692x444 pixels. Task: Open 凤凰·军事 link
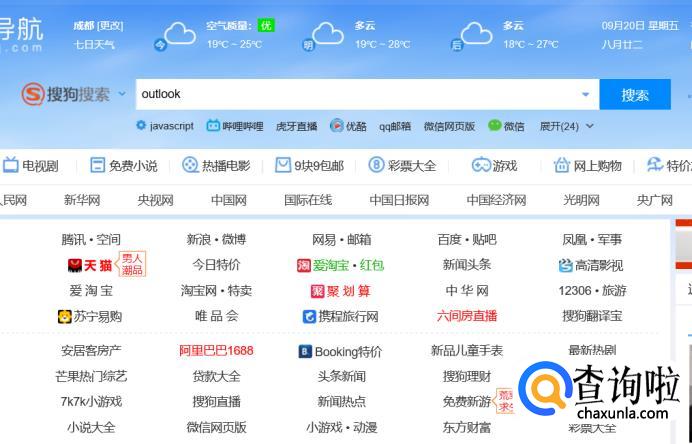[592, 240]
